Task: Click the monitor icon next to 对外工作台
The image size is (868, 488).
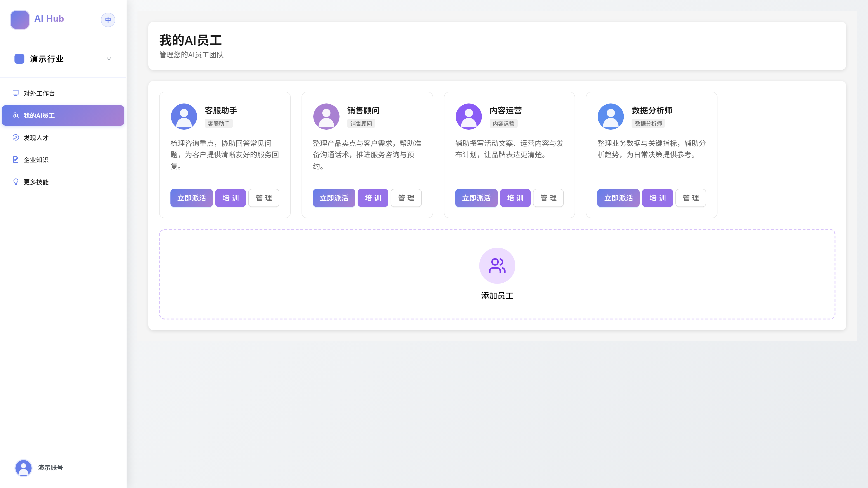Action: 16,93
